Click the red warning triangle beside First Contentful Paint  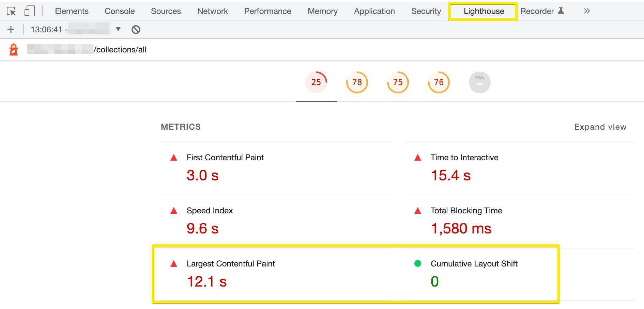coord(174,157)
